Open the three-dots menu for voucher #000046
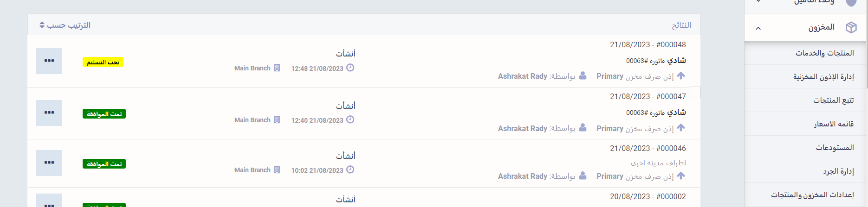Image resolution: width=868 pixels, height=207 pixels. [x=49, y=163]
